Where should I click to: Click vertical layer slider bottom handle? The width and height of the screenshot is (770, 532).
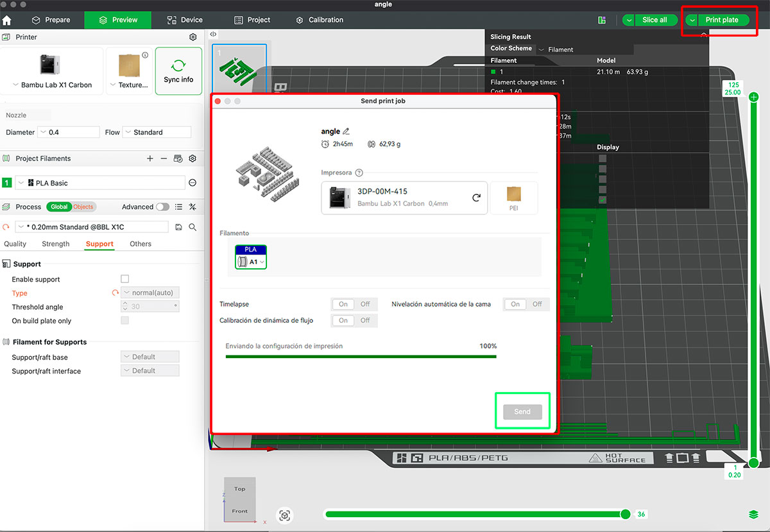754,462
